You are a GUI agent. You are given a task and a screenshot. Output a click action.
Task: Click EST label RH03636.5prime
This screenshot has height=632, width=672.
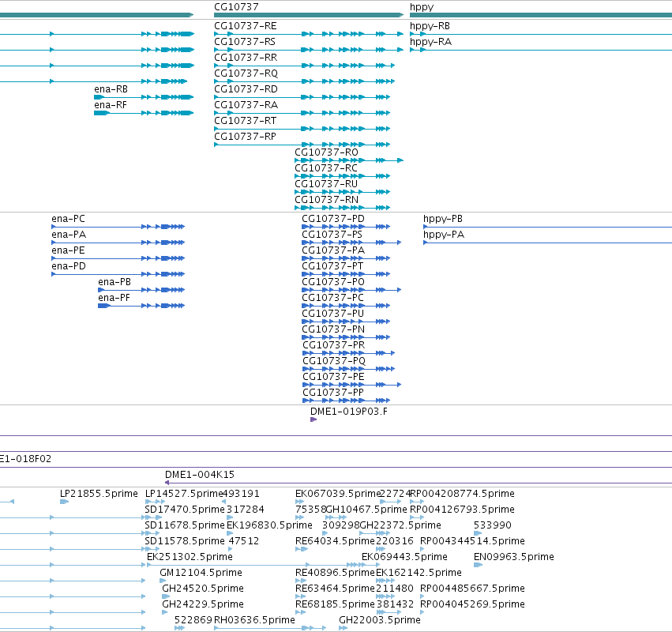click(254, 620)
